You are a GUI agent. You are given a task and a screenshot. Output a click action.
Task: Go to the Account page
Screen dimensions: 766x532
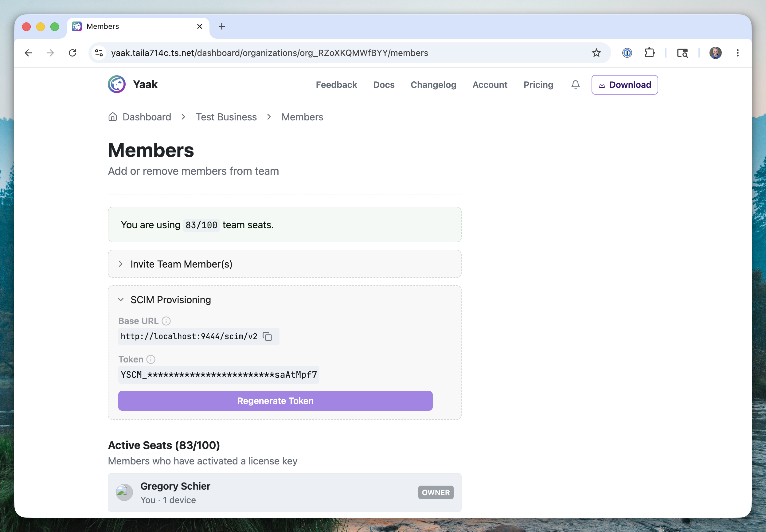click(490, 85)
